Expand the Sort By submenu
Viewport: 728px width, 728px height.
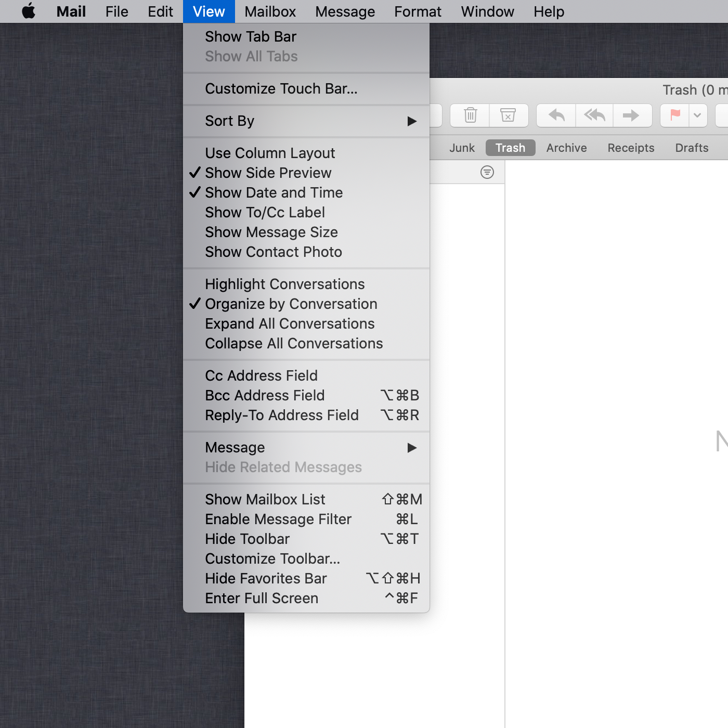click(306, 121)
